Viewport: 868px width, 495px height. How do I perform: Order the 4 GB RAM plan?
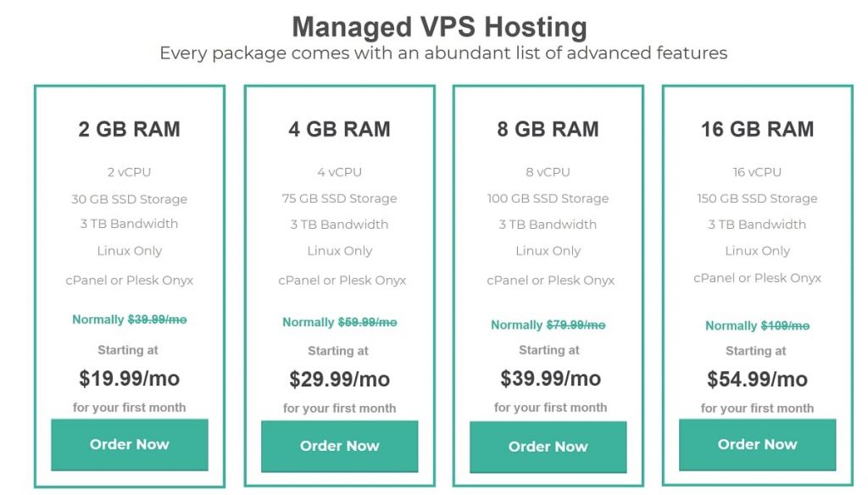click(339, 446)
